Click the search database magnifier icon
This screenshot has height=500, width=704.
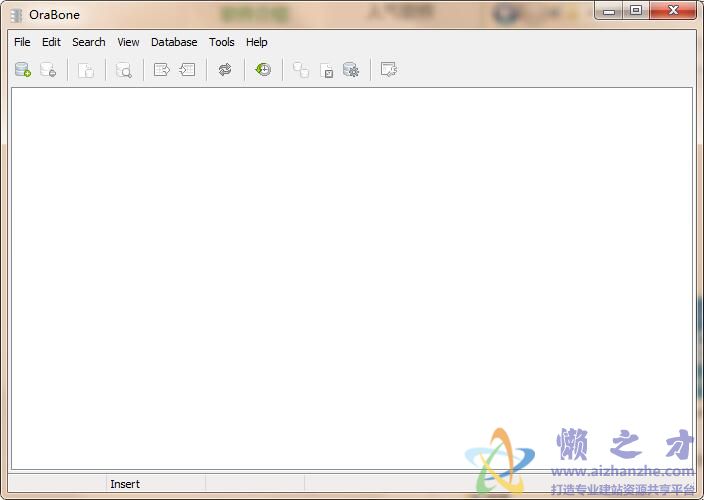tap(124, 70)
